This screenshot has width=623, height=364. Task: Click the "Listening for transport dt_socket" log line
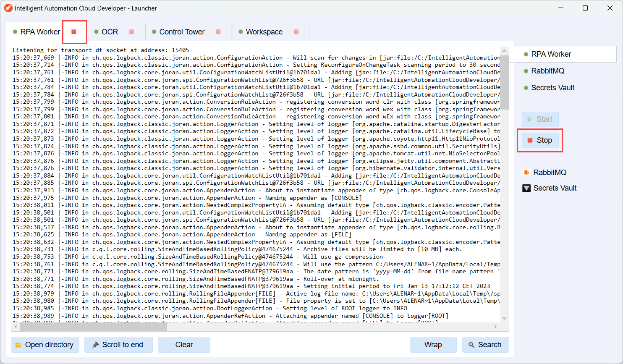tap(101, 50)
